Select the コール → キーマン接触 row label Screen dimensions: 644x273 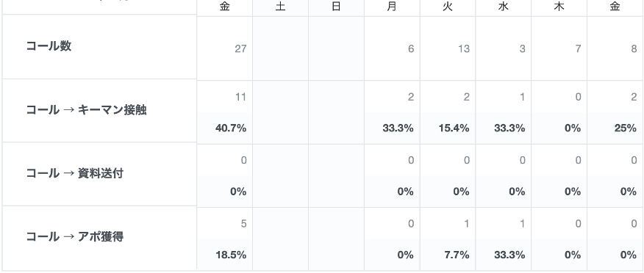coord(86,110)
